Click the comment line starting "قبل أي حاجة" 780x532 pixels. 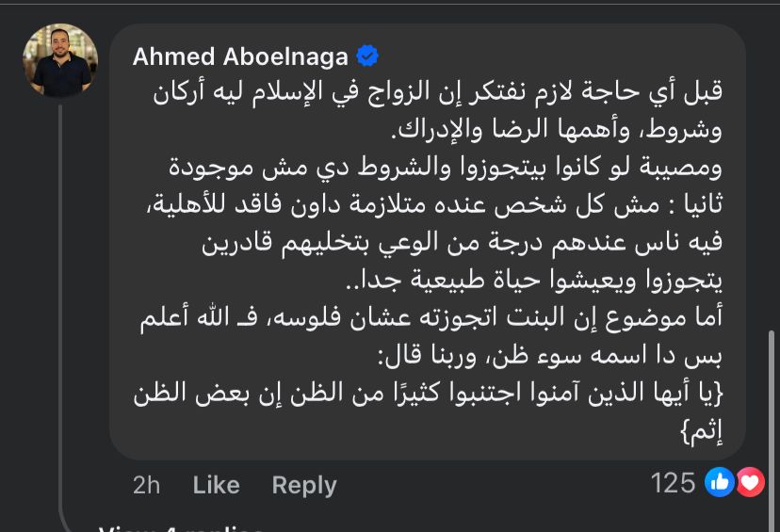439,94
